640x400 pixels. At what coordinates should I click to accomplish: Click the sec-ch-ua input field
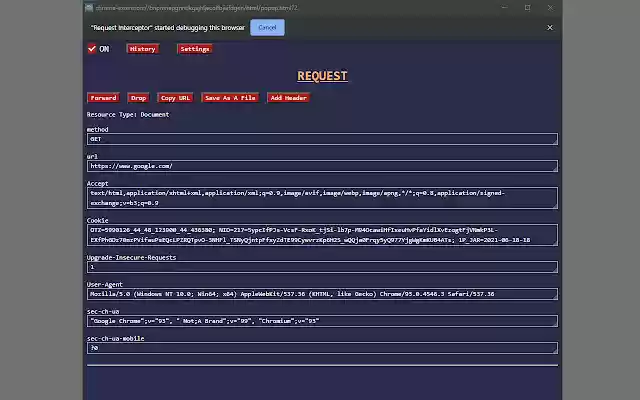[322, 321]
